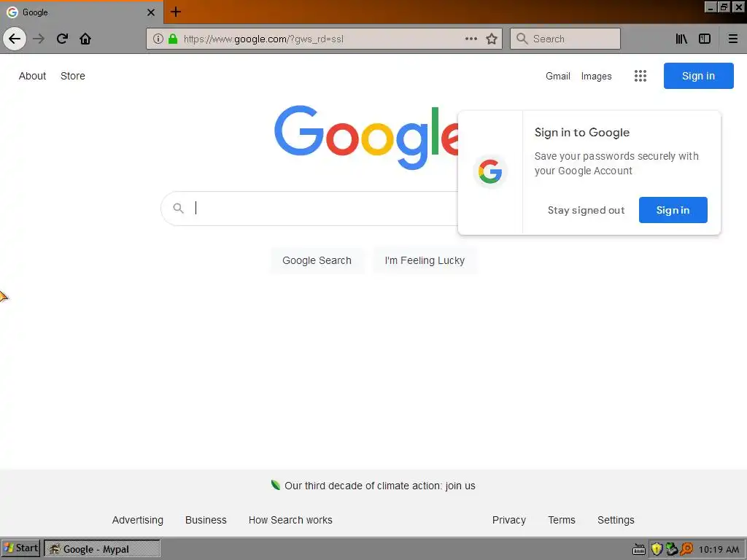Open the Google apps grid
This screenshot has width=747, height=560.
(x=640, y=76)
